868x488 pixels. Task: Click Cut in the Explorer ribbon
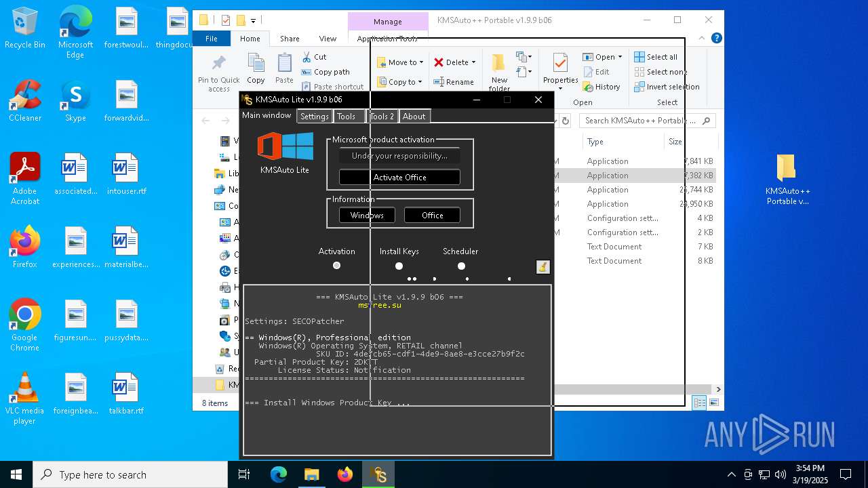click(x=315, y=57)
